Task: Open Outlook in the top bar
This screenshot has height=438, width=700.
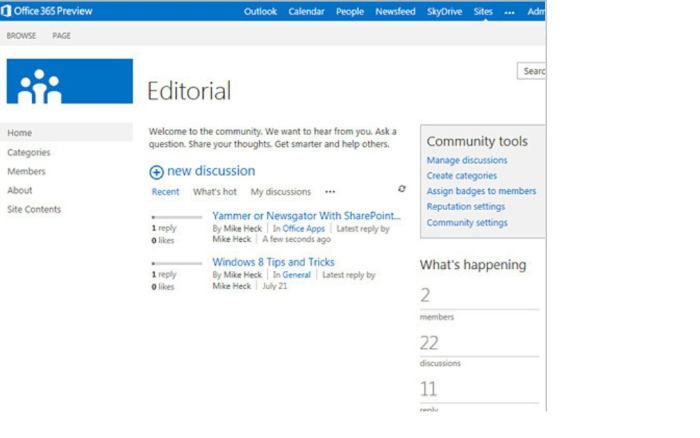Action: pyautogui.click(x=260, y=12)
